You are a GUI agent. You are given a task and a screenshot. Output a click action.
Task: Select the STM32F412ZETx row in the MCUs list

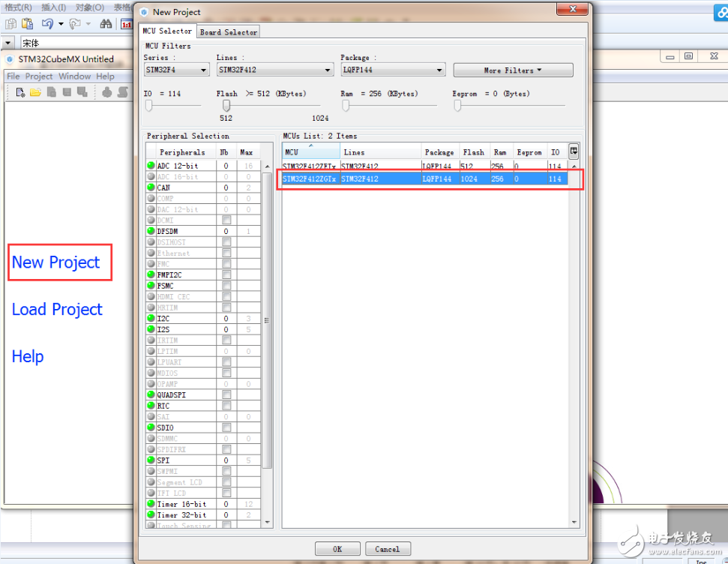(425, 166)
